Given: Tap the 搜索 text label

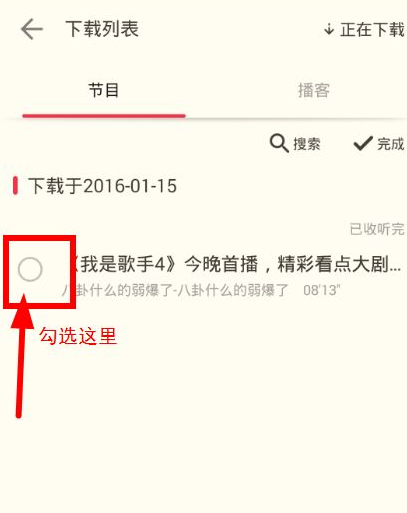Looking at the screenshot, I should [307, 144].
